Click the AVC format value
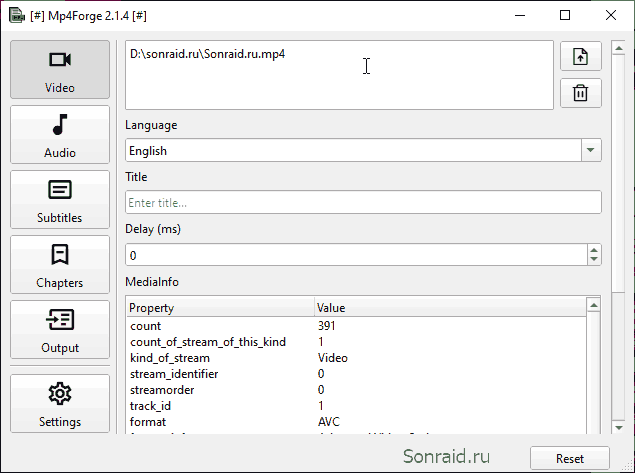Viewport: 635px width, 473px height. pyautogui.click(x=329, y=422)
